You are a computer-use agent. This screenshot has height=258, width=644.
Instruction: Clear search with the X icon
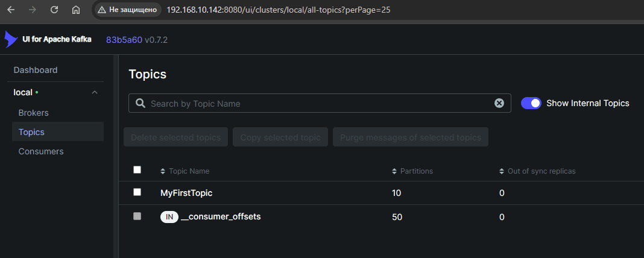[x=499, y=103]
